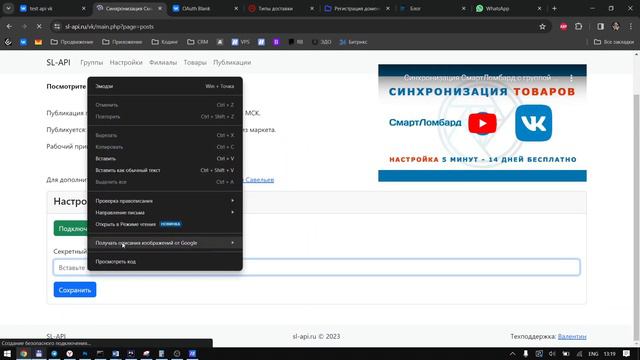Open Кодинг bookmarks folder
This screenshot has height=360, width=640.
click(164, 42)
